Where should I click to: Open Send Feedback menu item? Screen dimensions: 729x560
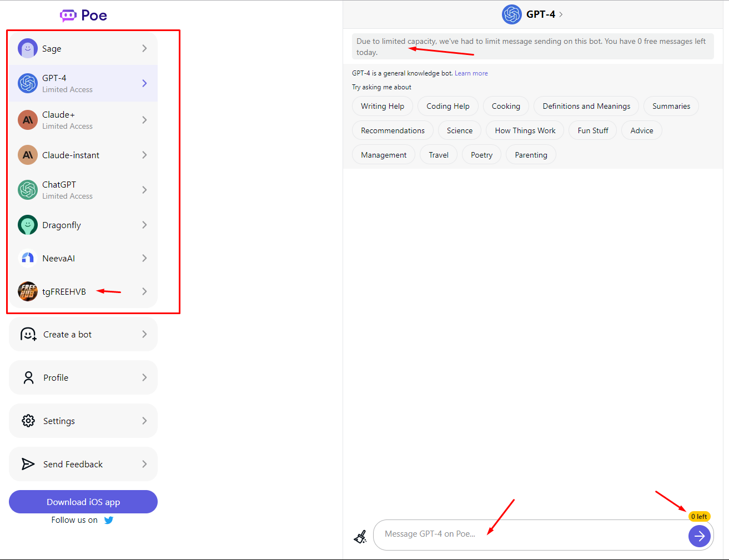[x=83, y=464]
